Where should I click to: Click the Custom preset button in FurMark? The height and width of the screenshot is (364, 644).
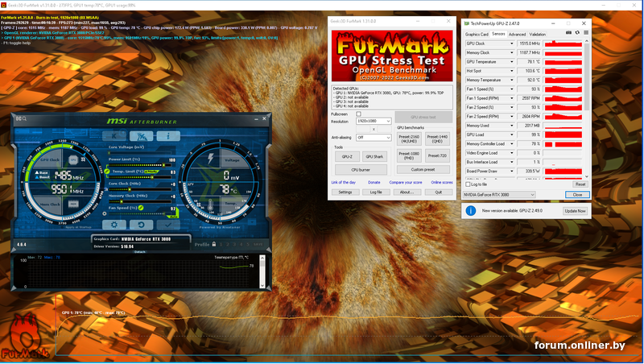(x=423, y=170)
